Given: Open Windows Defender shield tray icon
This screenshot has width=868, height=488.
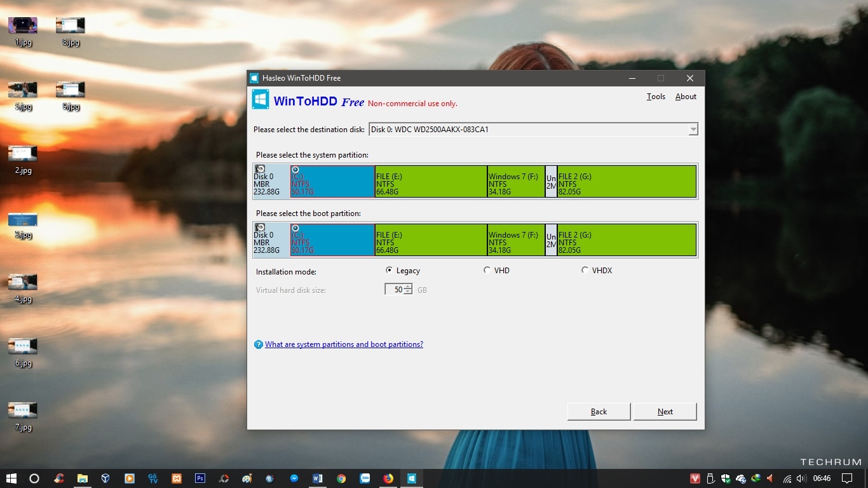Looking at the screenshot, I should (725, 478).
